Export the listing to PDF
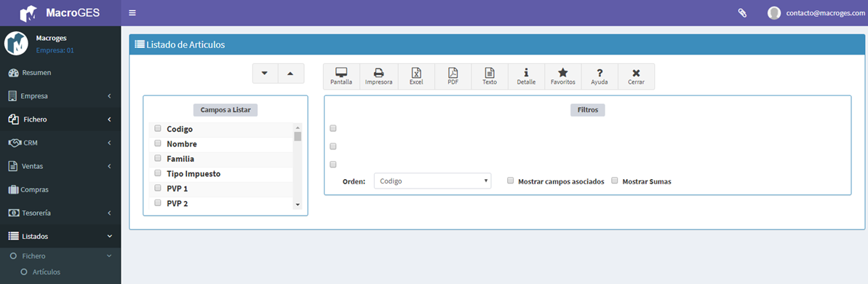 [x=453, y=76]
